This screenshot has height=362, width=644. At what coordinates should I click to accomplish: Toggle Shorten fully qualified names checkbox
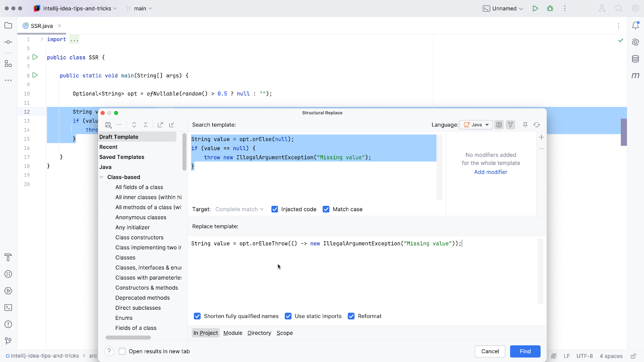(197, 316)
